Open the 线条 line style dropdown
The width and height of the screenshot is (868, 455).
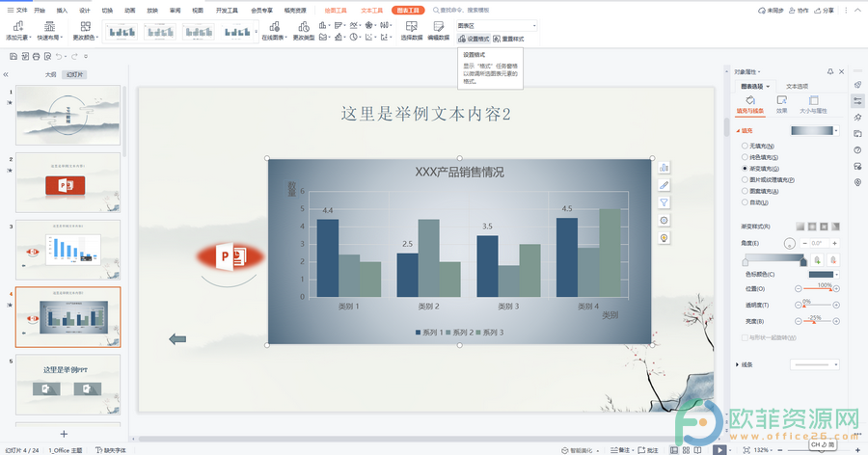click(814, 364)
